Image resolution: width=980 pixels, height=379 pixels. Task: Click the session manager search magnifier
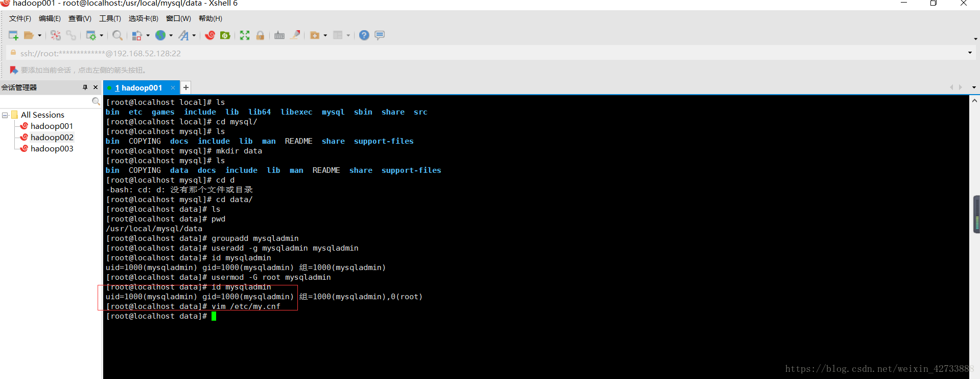[x=96, y=101]
